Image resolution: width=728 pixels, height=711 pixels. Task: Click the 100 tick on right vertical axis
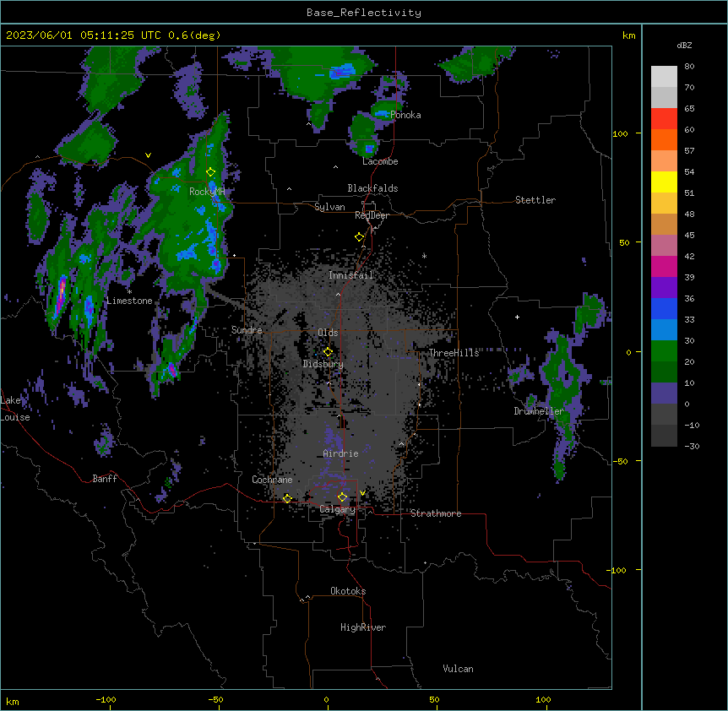(620, 133)
